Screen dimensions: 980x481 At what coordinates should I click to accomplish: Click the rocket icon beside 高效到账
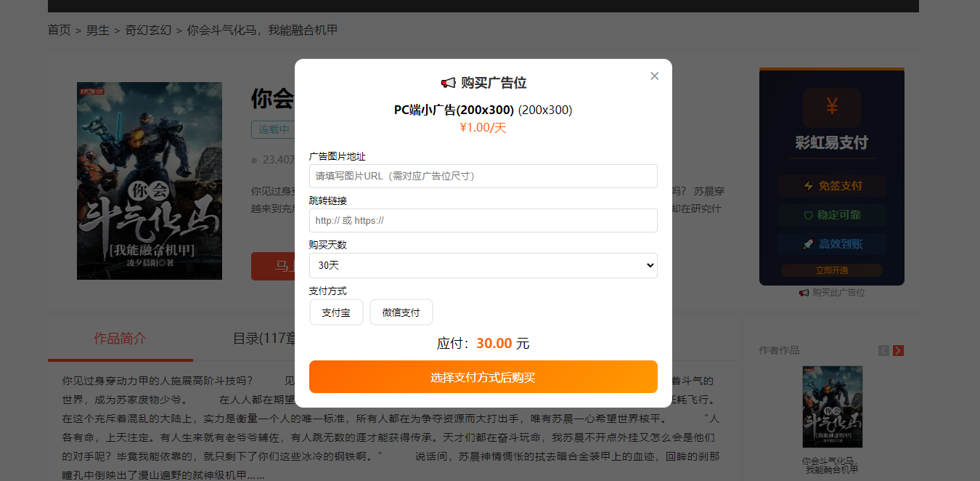pos(808,244)
